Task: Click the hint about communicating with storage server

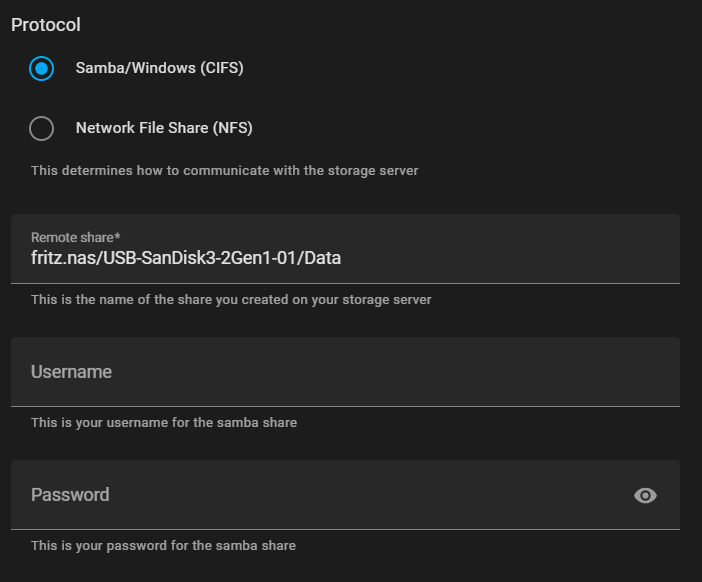Action: [224, 171]
